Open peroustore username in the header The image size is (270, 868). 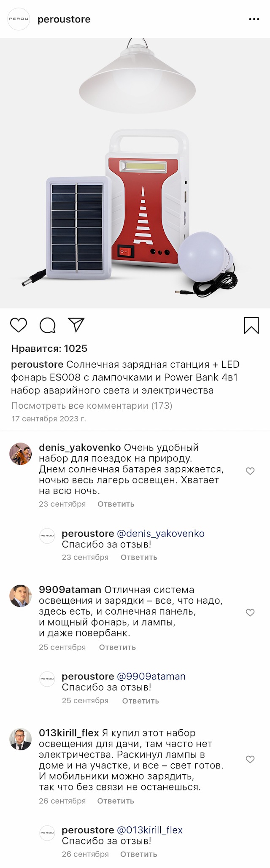click(64, 19)
